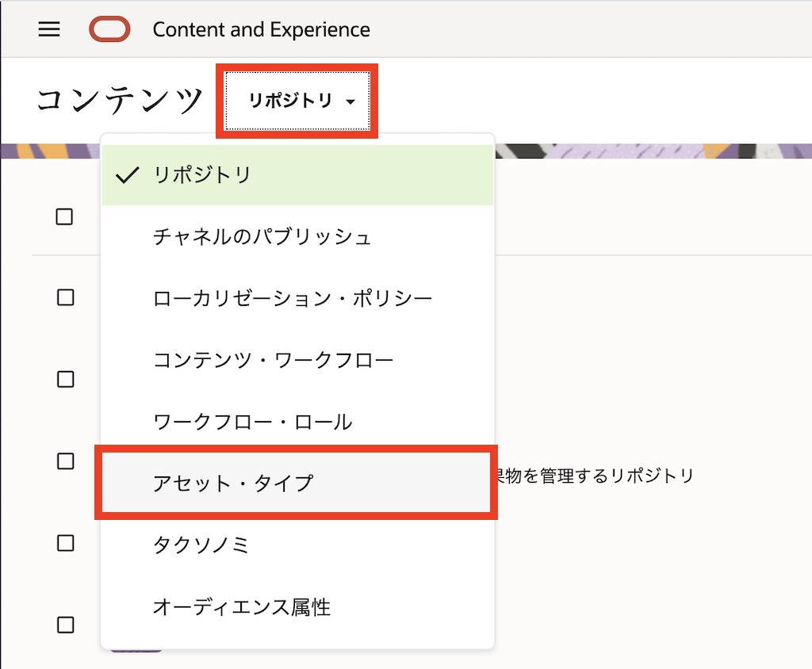The width and height of the screenshot is (812, 669).
Task: Open コンテンツ・ワークフロー from the menu
Action: pos(273,361)
